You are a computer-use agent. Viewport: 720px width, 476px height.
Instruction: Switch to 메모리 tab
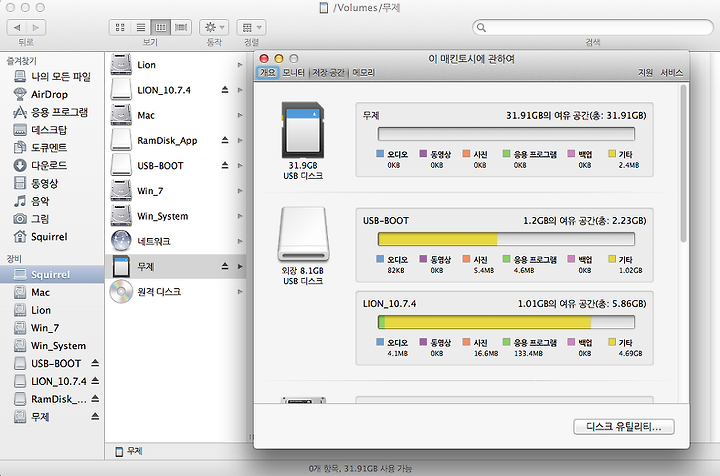point(363,73)
